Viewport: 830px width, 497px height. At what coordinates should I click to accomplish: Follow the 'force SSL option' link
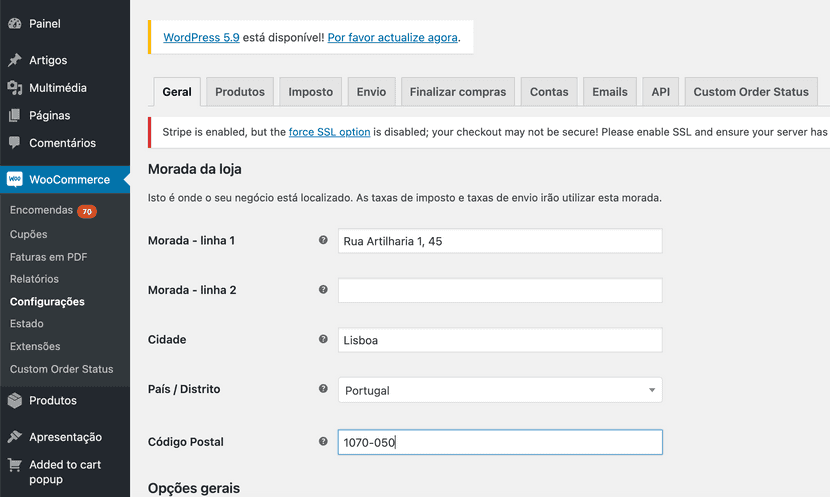(329, 132)
